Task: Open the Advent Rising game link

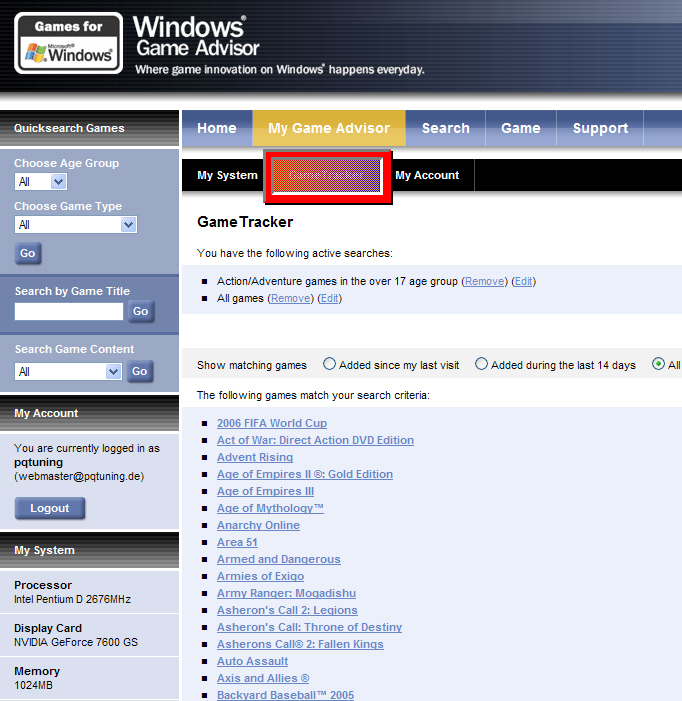Action: point(255,457)
